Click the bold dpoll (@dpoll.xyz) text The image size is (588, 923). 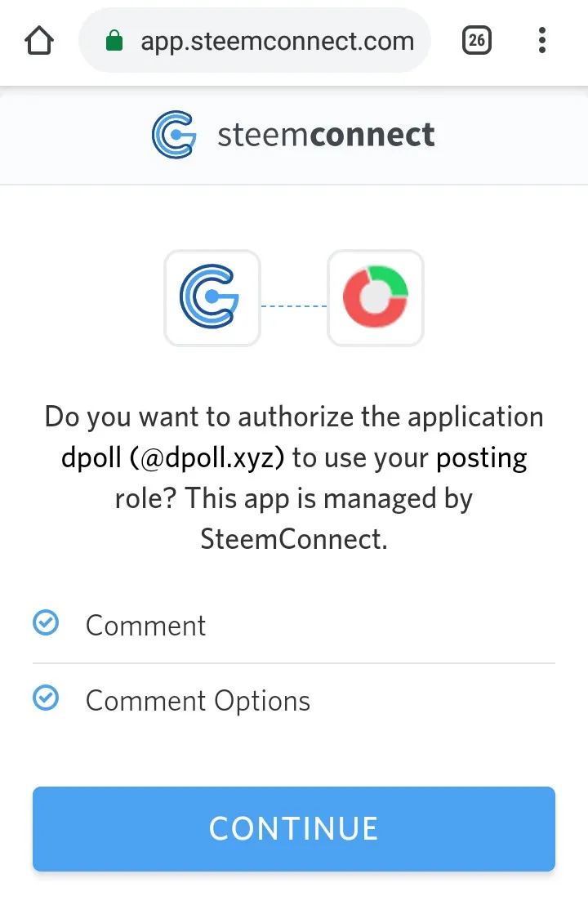coord(172,457)
